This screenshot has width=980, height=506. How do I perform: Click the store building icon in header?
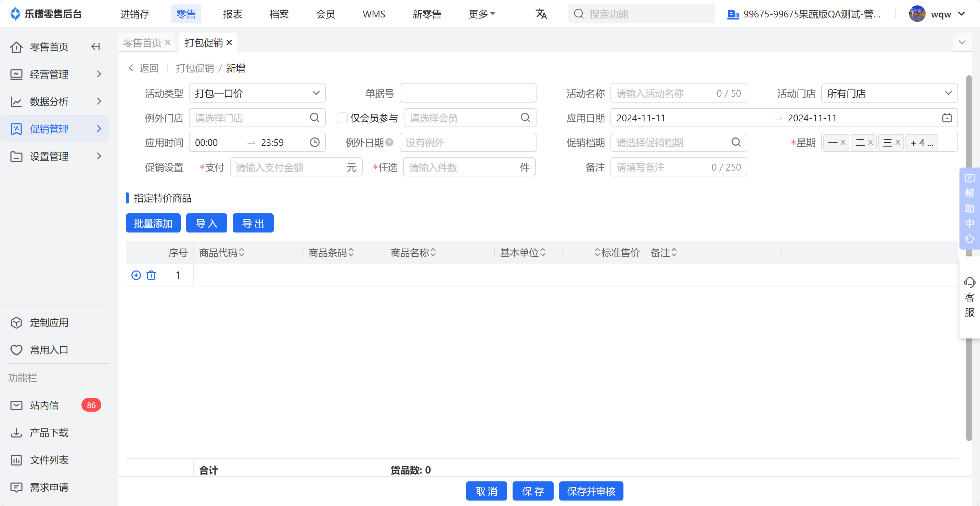(733, 14)
